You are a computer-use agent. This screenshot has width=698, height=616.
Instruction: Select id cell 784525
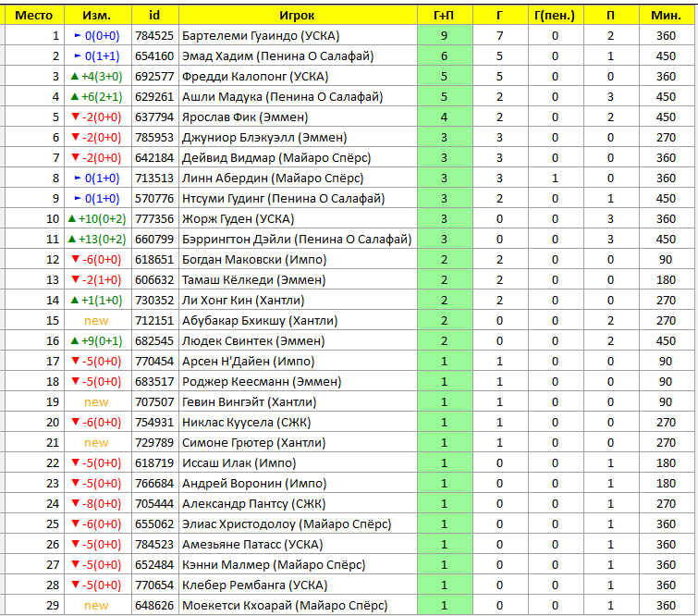pyautogui.click(x=154, y=36)
